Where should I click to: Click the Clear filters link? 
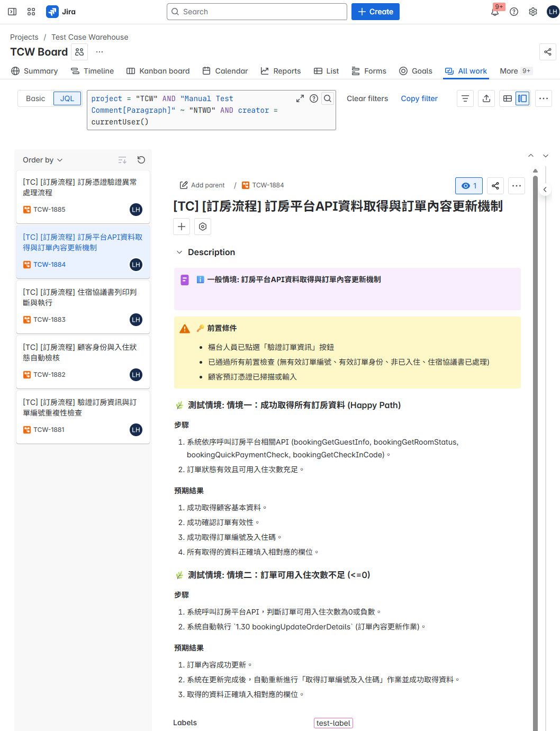pyautogui.click(x=367, y=98)
